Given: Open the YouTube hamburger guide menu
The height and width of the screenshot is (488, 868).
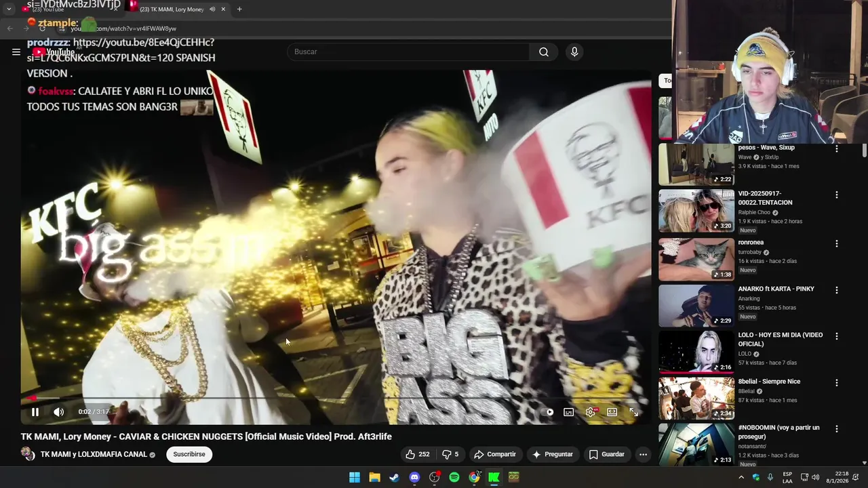Looking at the screenshot, I should (16, 52).
